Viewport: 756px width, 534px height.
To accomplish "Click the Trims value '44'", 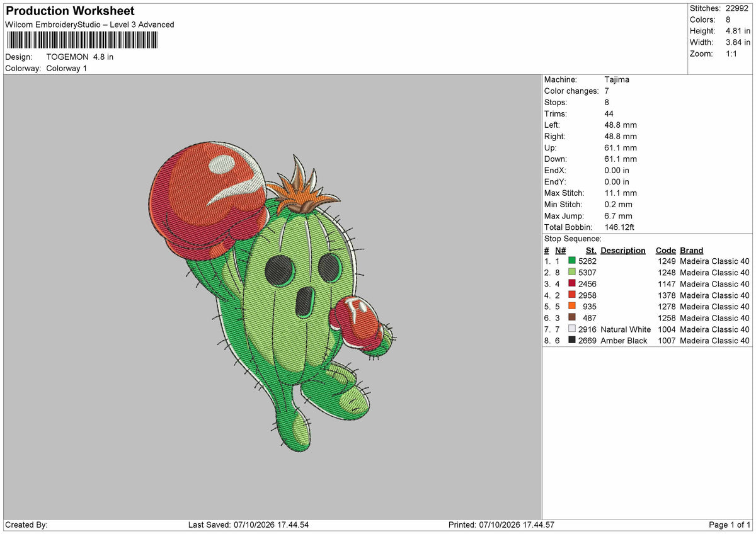I will click(609, 113).
